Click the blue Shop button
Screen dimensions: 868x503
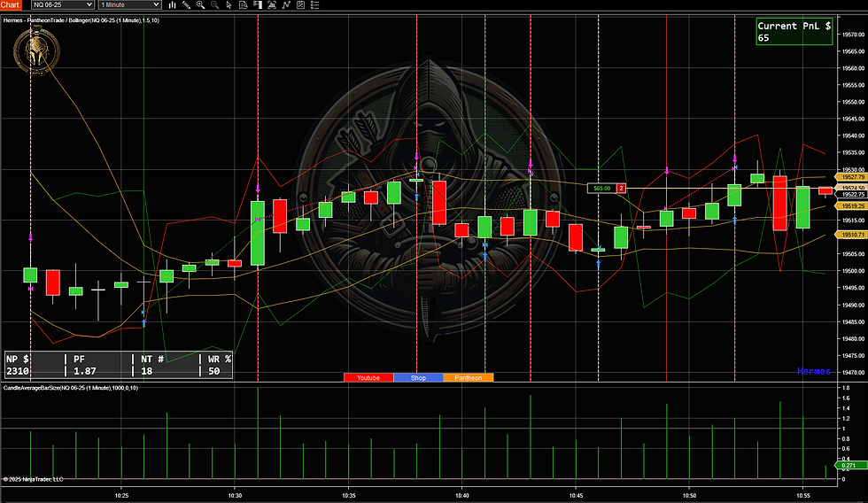pyautogui.click(x=418, y=378)
